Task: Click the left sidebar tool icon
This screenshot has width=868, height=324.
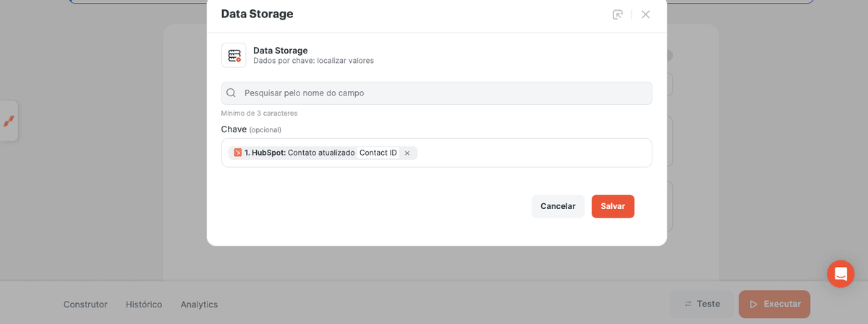Action: (9, 121)
